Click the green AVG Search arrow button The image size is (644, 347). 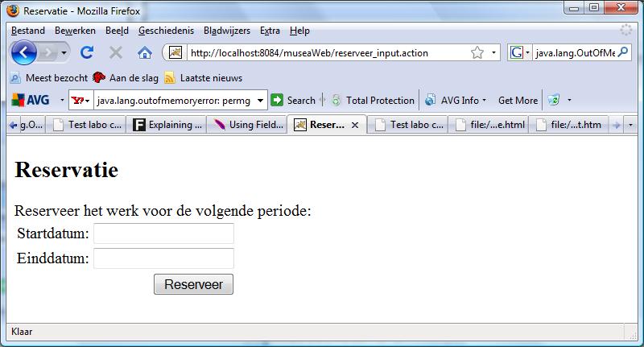(x=277, y=100)
